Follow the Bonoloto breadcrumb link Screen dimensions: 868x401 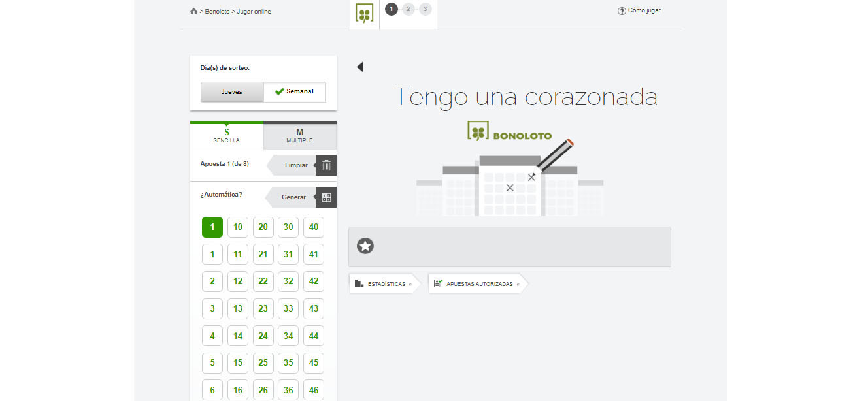(x=217, y=12)
